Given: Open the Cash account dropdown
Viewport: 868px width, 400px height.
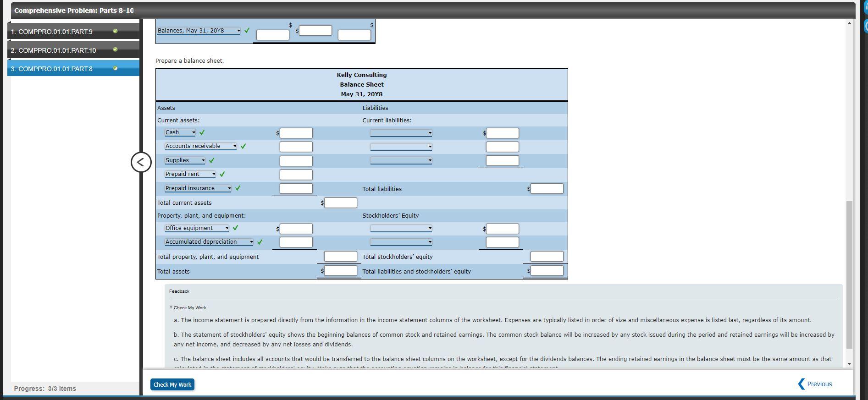Looking at the screenshot, I should click(x=180, y=132).
